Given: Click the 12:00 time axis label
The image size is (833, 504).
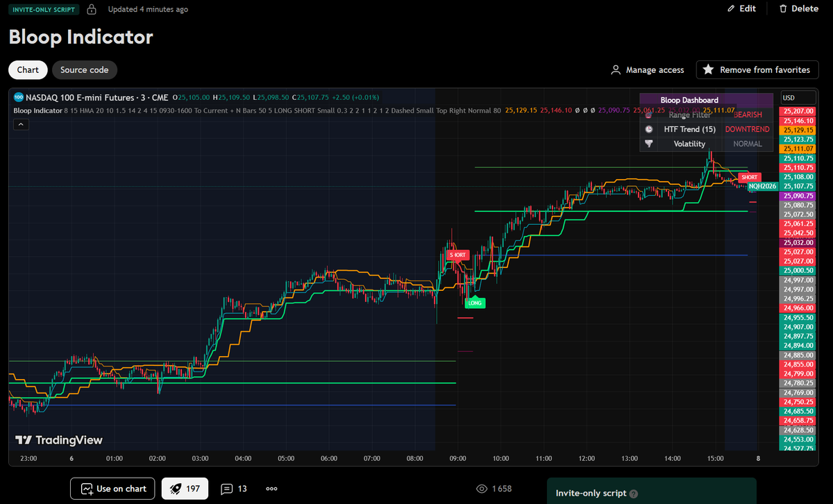Looking at the screenshot, I should click(x=587, y=458).
